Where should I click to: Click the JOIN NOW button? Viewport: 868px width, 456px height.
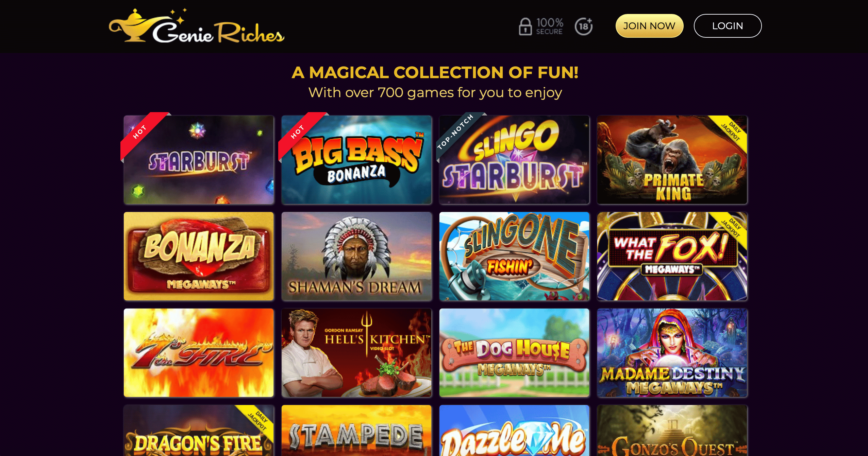649,26
